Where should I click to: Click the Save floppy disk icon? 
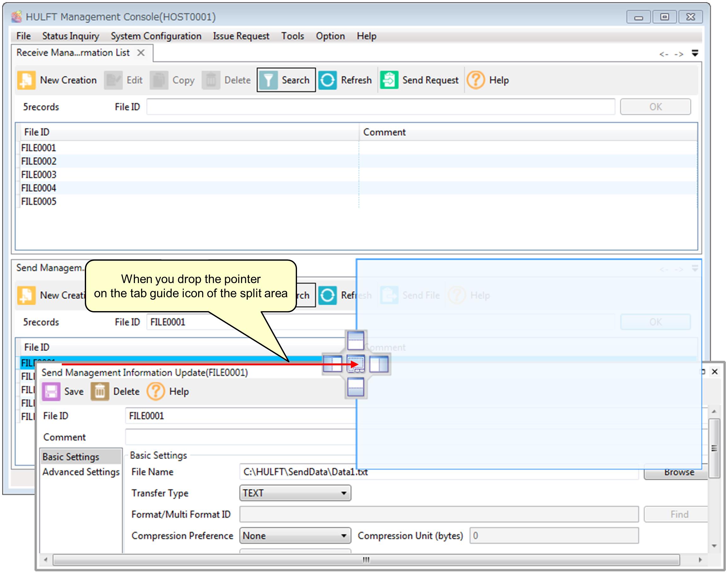pos(51,391)
